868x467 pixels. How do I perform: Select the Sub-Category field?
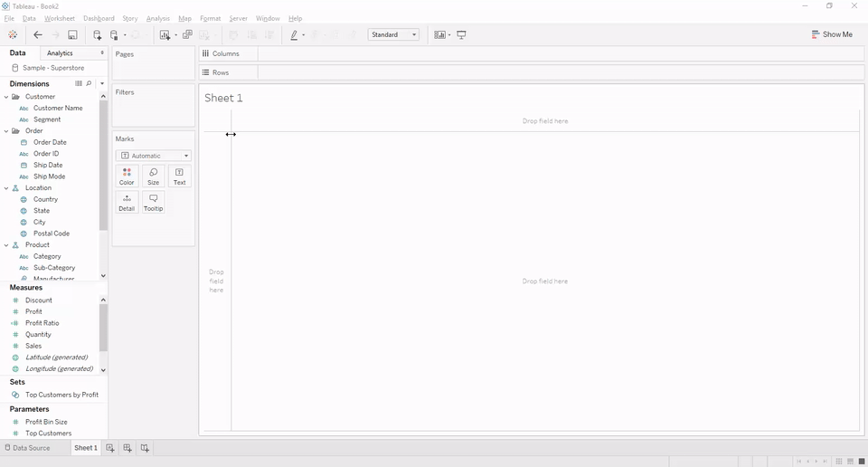(54, 268)
